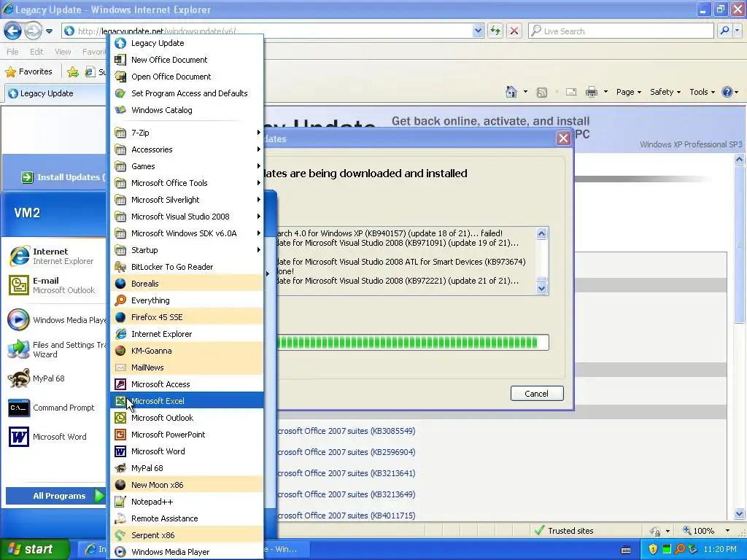Click All Programs button
The image size is (747, 560).
pos(55,496)
